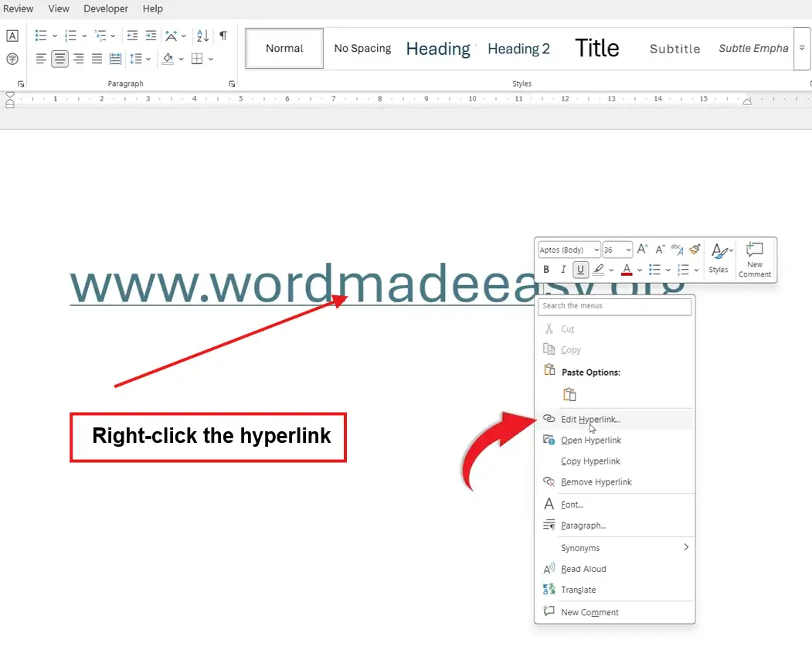Open the ribbon Bullets dropdown arrow

[55, 36]
